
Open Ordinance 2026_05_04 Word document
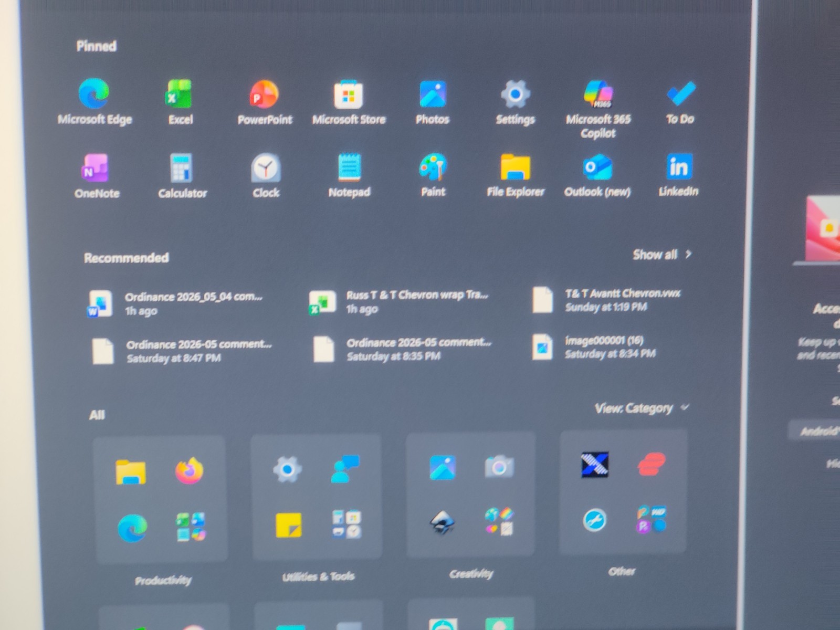176,303
